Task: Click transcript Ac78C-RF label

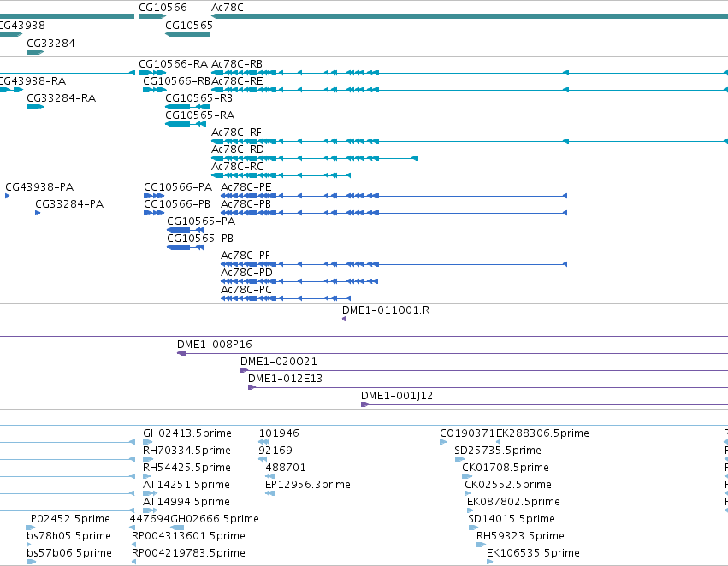Action: pos(236,133)
